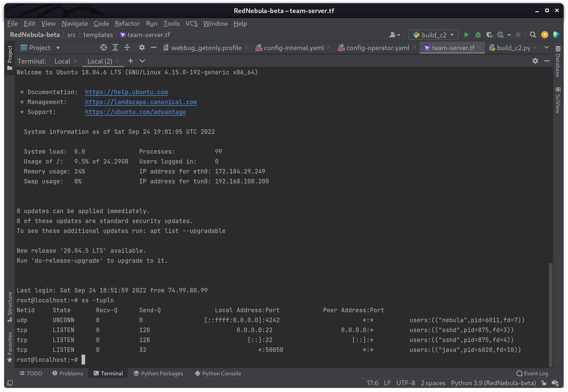
Task: Expand all in Project panel
Action: coord(115,48)
